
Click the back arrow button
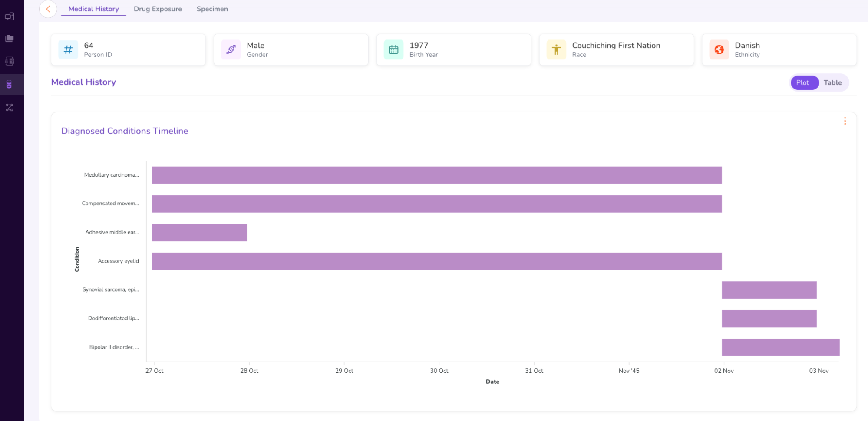pyautogui.click(x=48, y=9)
